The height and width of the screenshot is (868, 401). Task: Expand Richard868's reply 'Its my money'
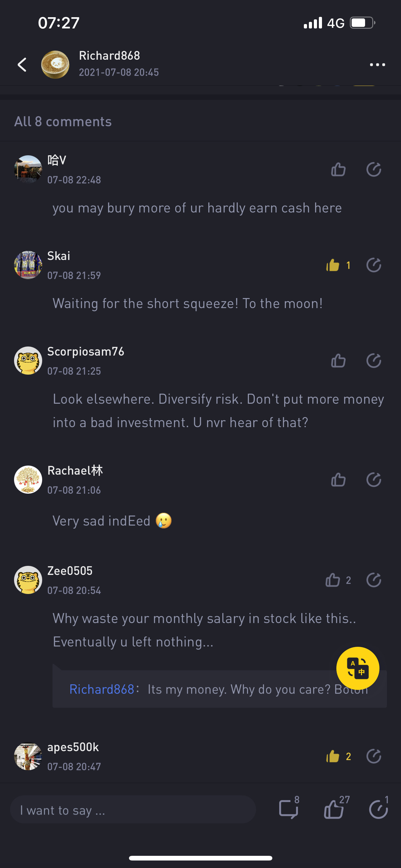(220, 689)
